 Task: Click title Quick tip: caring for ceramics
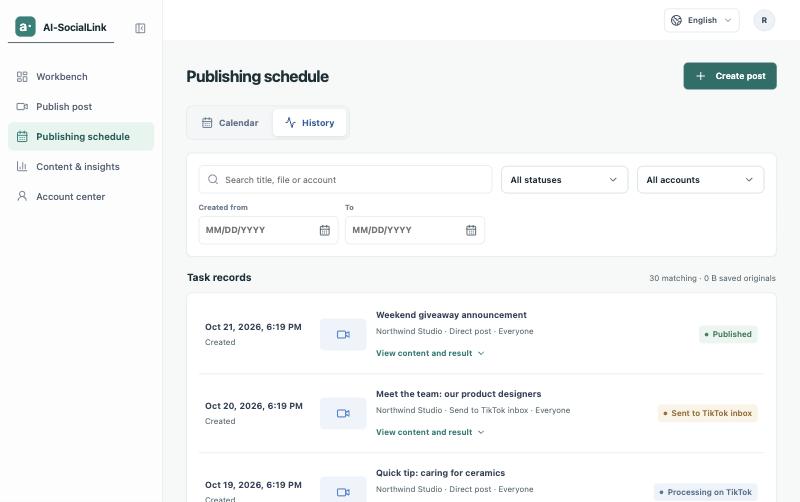pos(440,473)
